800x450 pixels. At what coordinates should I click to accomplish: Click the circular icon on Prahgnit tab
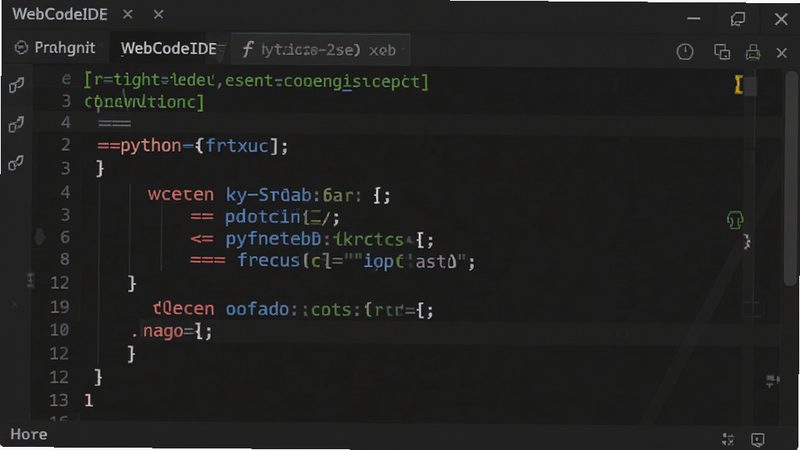[21, 48]
